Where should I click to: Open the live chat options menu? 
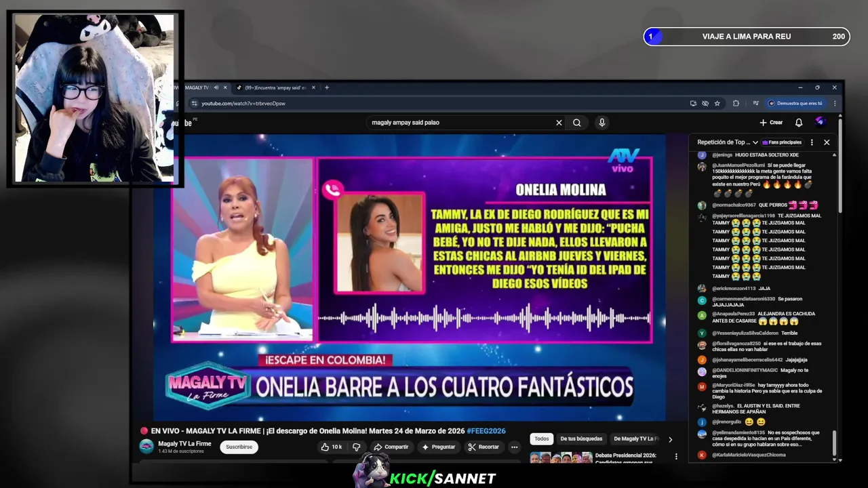click(x=812, y=142)
